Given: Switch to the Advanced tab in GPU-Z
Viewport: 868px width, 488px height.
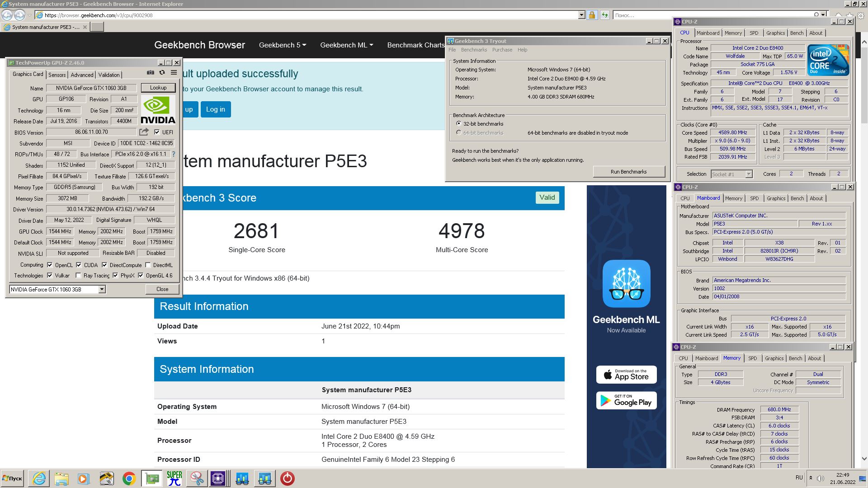Looking at the screenshot, I should coord(82,75).
